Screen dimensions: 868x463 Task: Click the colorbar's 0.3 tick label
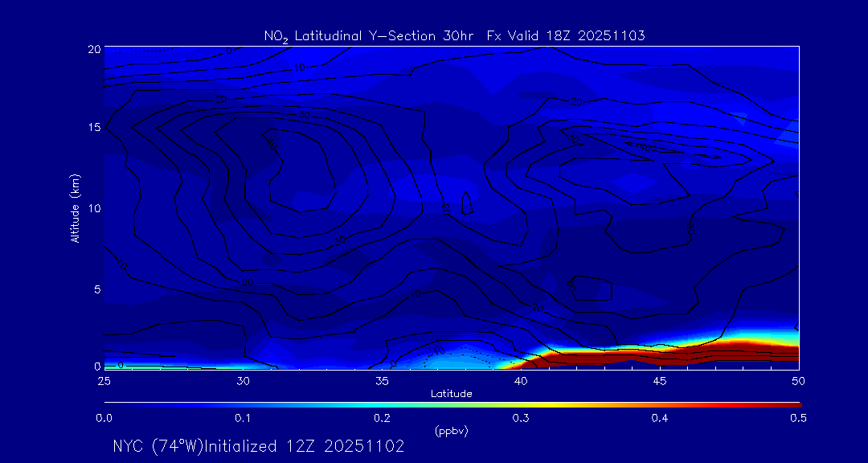(521, 418)
